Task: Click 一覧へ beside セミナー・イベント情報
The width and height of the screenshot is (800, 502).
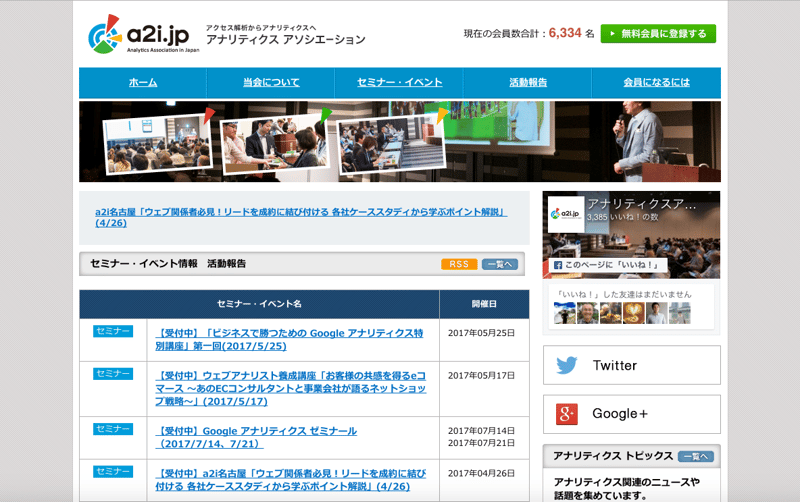Action: [x=500, y=264]
